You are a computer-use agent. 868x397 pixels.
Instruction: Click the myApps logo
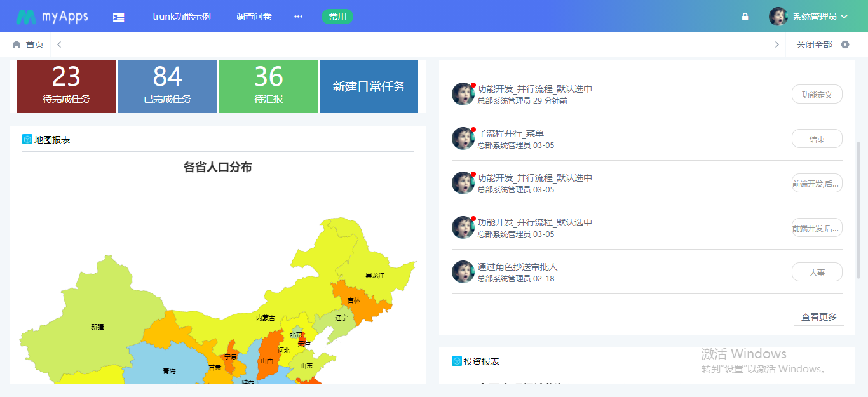click(x=52, y=15)
